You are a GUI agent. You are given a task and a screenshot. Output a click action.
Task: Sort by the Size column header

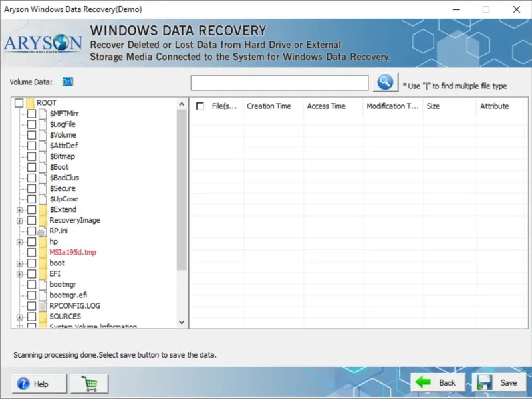click(450, 106)
